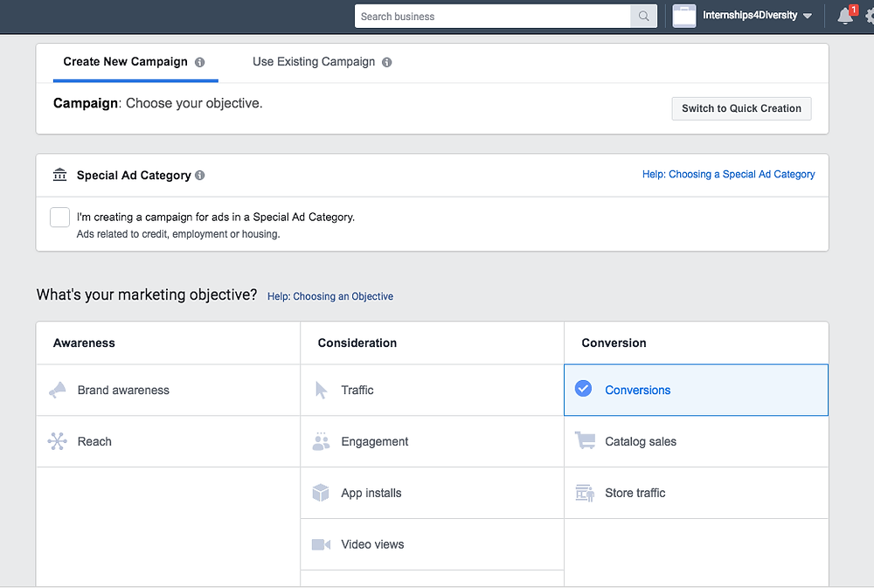Choose the Traffic objective
The image size is (874, 588).
[x=432, y=391]
